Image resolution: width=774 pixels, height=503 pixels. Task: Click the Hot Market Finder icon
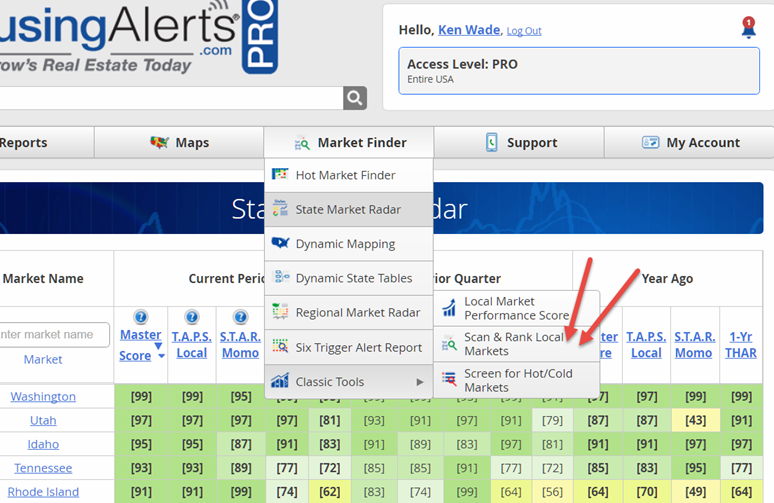280,174
